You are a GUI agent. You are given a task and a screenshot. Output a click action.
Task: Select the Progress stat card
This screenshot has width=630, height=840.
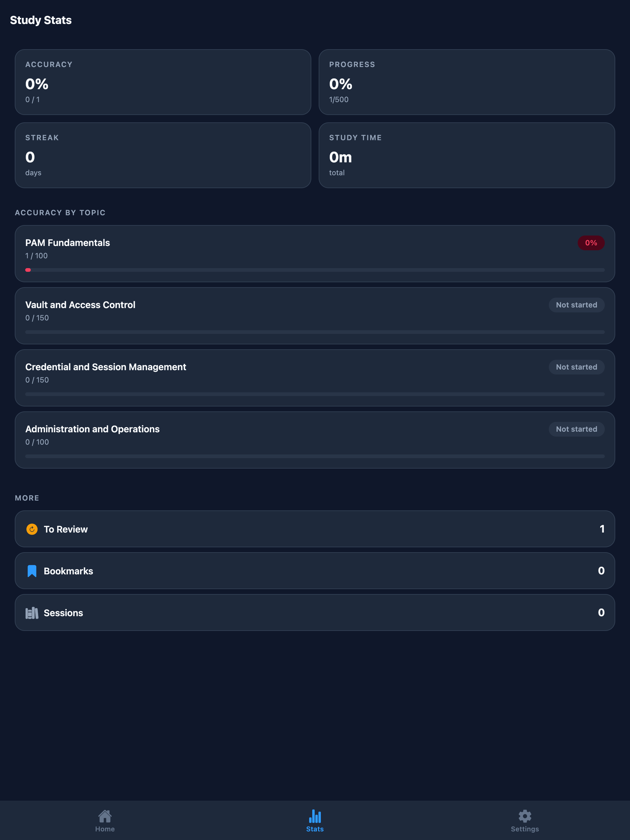coord(467,82)
